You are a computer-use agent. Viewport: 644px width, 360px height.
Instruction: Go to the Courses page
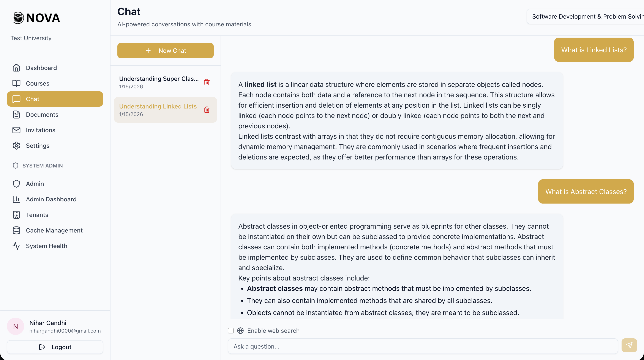coord(38,83)
